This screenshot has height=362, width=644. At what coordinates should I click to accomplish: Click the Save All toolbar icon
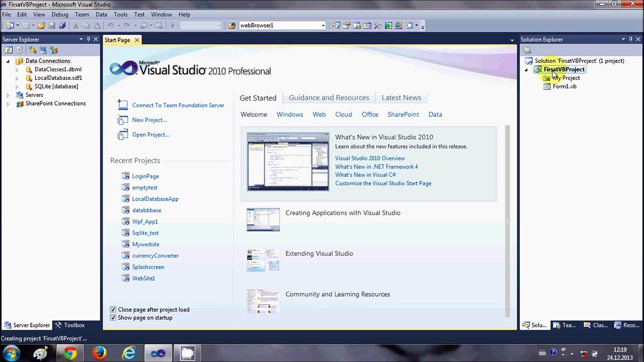tap(62, 25)
